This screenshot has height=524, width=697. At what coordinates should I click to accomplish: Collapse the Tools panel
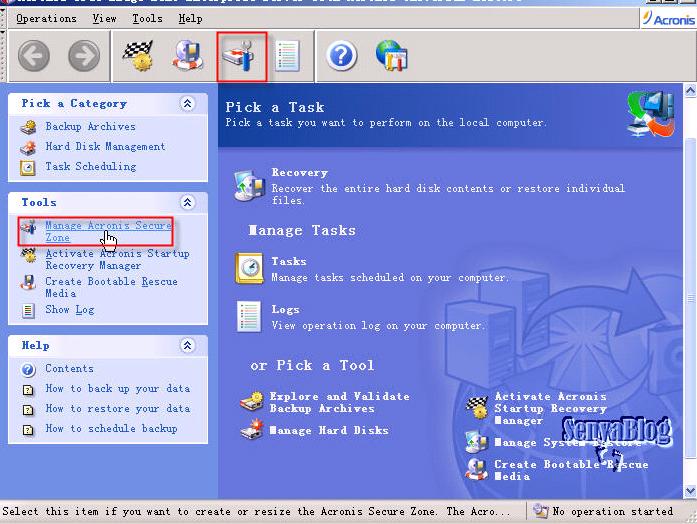pos(187,203)
